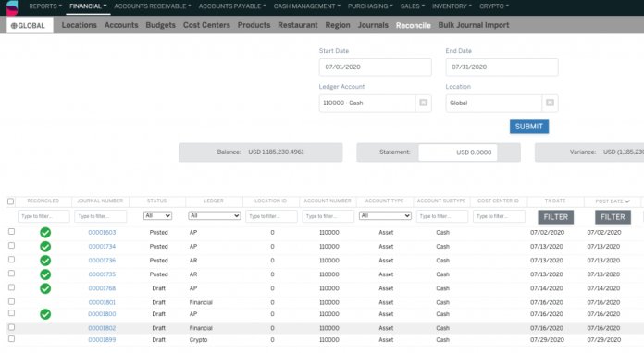Sort by Post Date column arrow
Screen dimensions: 644x353
coord(627,201)
